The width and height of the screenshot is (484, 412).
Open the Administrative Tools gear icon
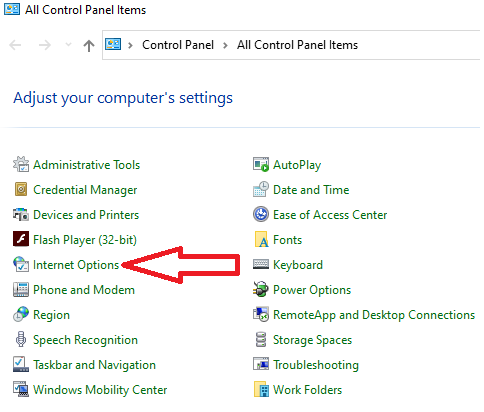coord(21,164)
